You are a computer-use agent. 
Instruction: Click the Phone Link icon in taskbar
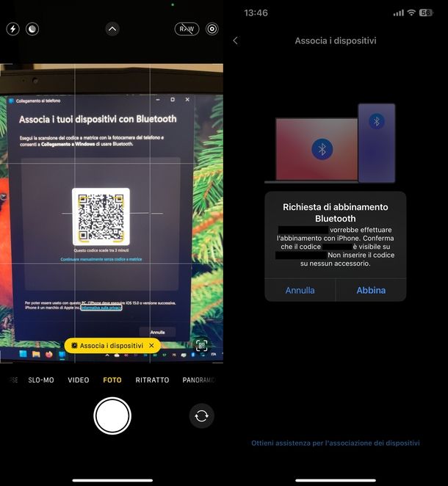click(62, 355)
